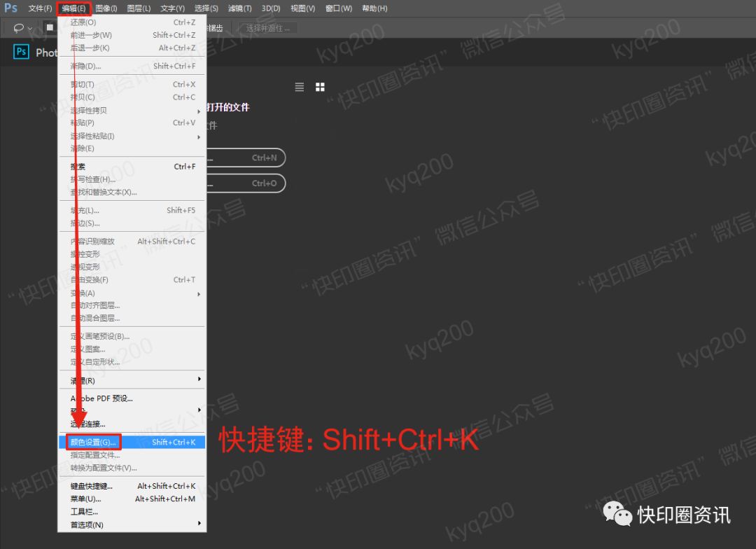This screenshot has height=549, width=756.
Task: Choose 粘贴(P) from Edit menu
Action: coord(132,123)
